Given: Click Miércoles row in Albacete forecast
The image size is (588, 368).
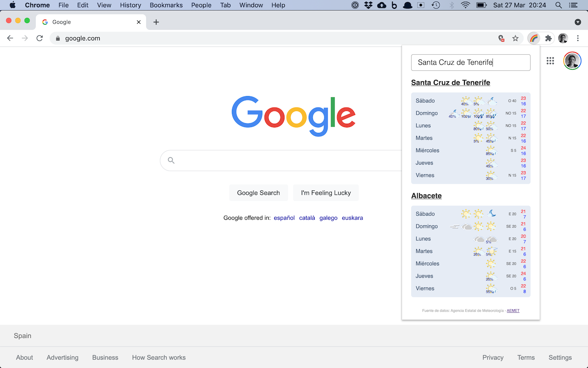Looking at the screenshot, I should tap(471, 264).
